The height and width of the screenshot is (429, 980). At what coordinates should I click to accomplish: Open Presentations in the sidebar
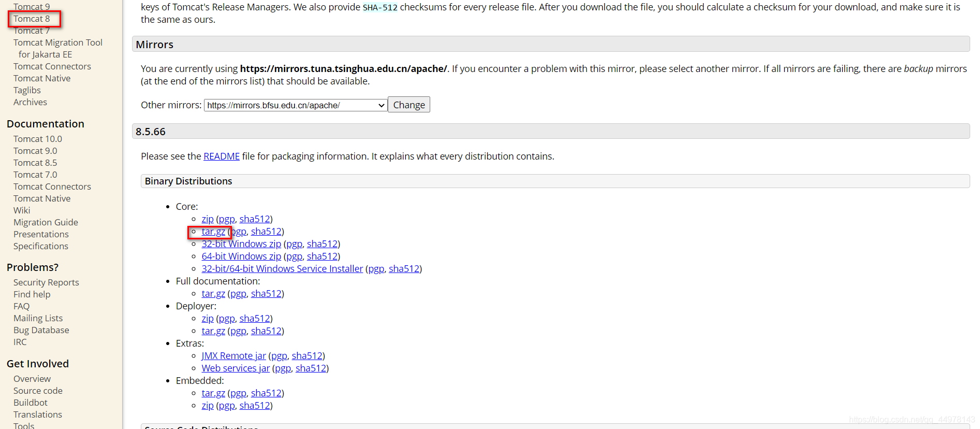click(41, 234)
